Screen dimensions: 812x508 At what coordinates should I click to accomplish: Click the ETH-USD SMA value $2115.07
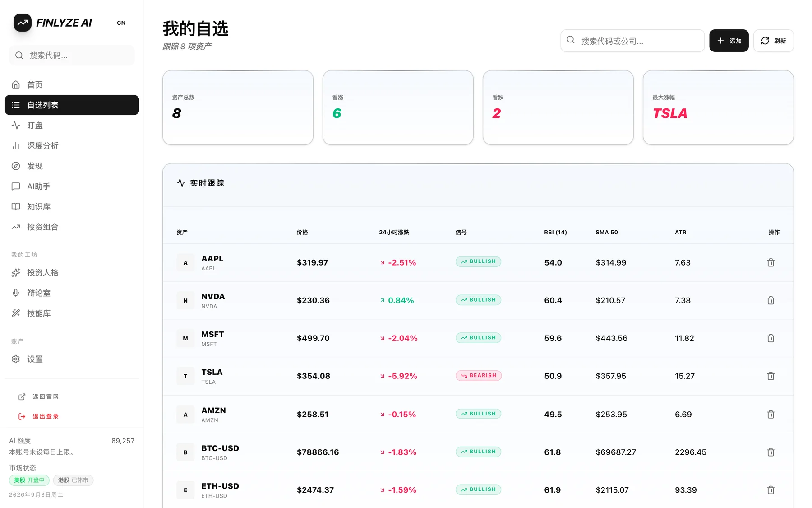612,490
